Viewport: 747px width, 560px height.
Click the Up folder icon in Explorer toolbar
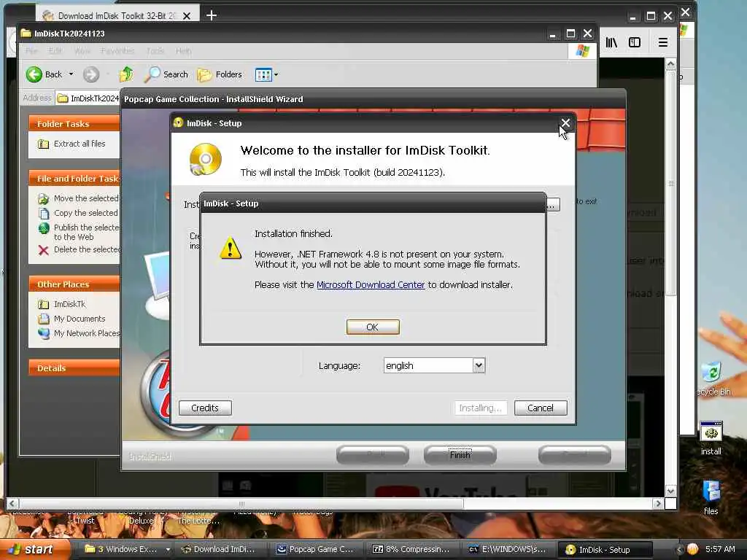click(127, 74)
